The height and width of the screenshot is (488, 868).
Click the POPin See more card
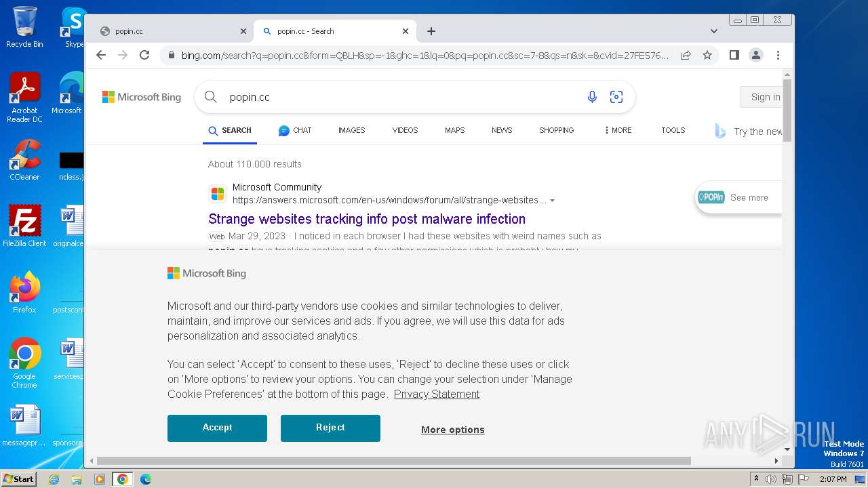pos(739,197)
